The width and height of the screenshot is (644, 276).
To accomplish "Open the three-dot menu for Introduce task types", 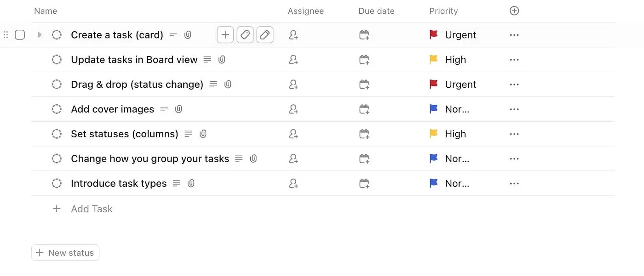I will (x=514, y=184).
